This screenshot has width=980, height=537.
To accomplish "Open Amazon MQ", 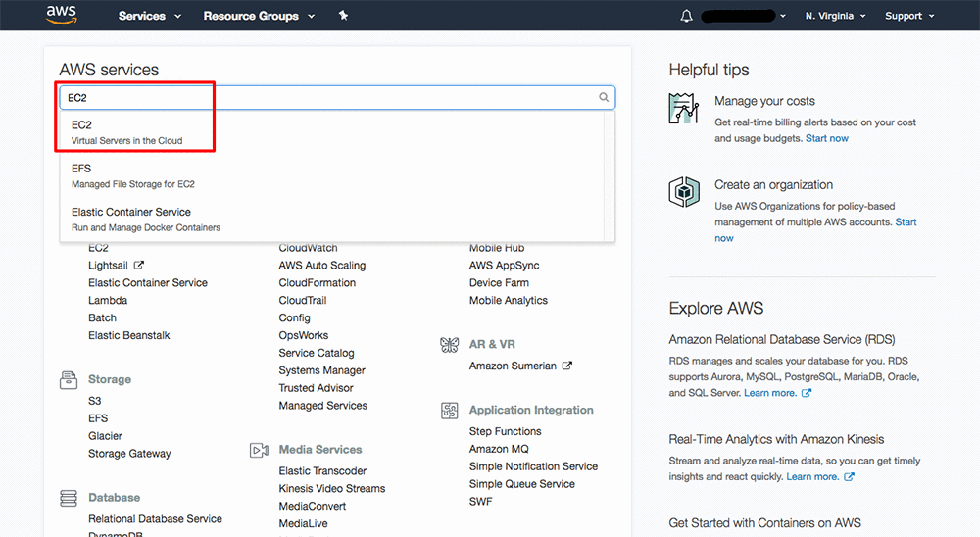I will [499, 449].
